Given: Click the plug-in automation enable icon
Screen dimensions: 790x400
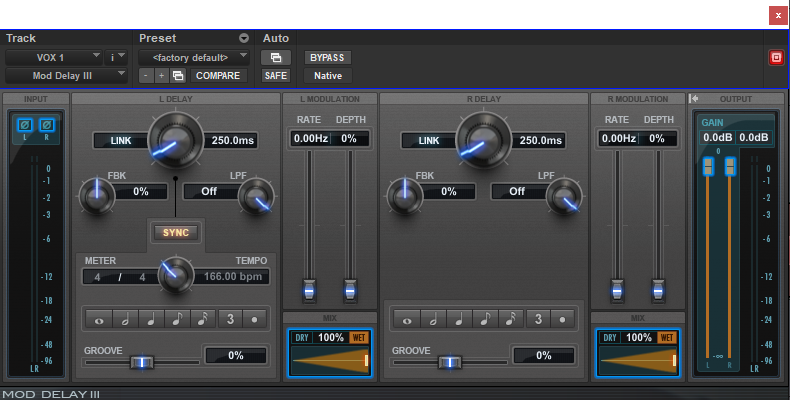Looking at the screenshot, I should coord(276,57).
